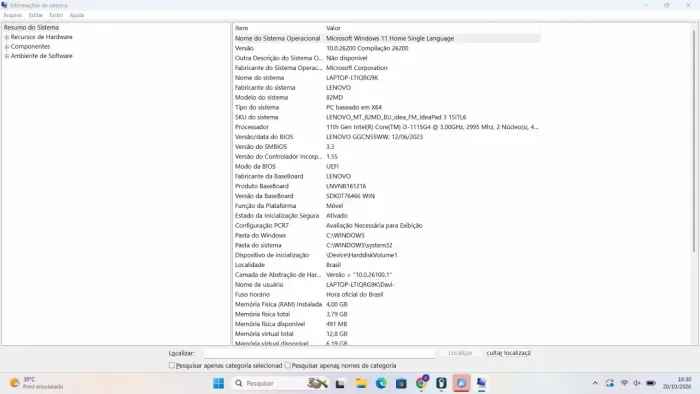Click the Item column header
The image size is (700, 394).
tap(279, 28)
